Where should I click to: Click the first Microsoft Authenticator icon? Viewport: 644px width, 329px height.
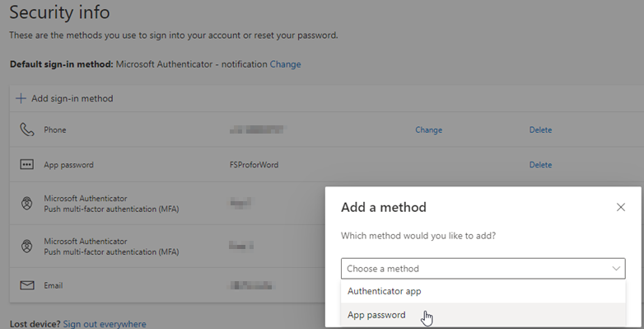coord(26,203)
